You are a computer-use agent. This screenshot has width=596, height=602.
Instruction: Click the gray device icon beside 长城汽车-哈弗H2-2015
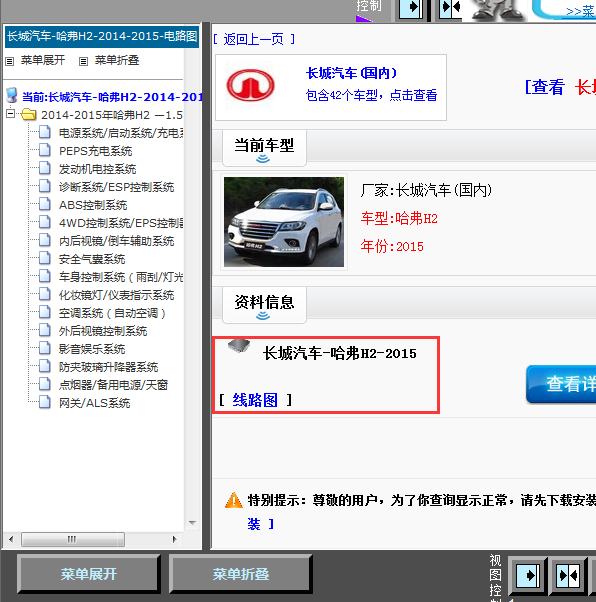pyautogui.click(x=239, y=345)
